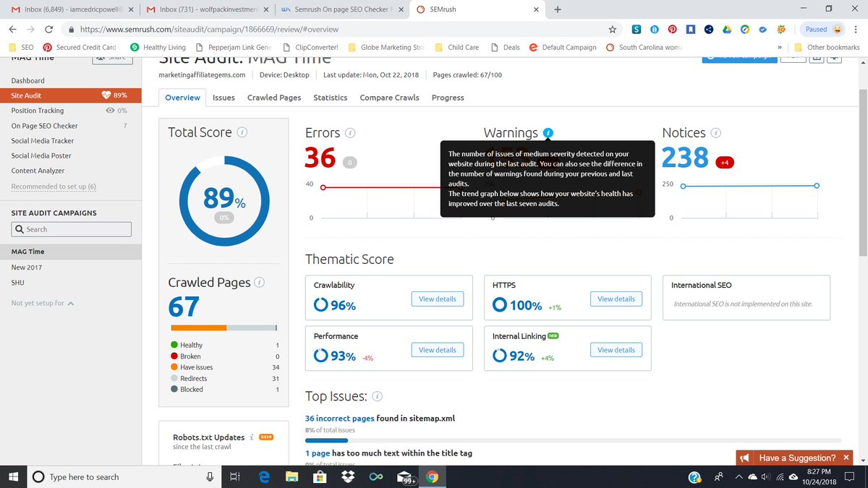Click the blue bookmark extension icon
Screen dimensions: 868x488
point(691,30)
